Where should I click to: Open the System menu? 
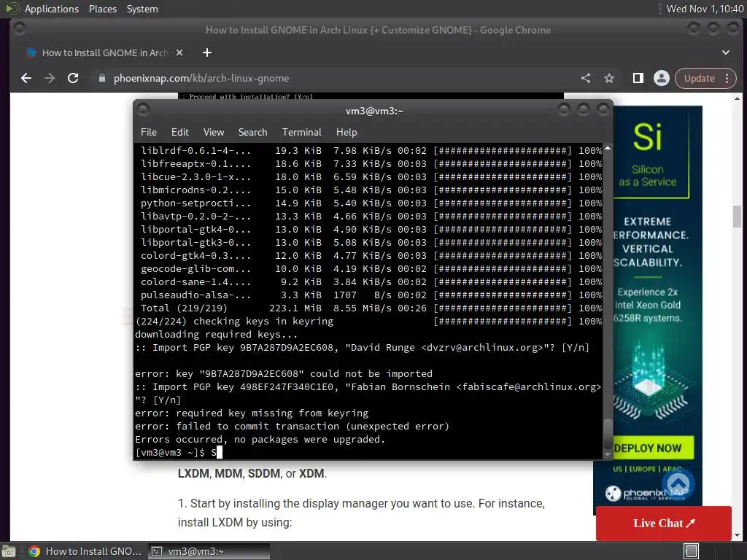[142, 9]
